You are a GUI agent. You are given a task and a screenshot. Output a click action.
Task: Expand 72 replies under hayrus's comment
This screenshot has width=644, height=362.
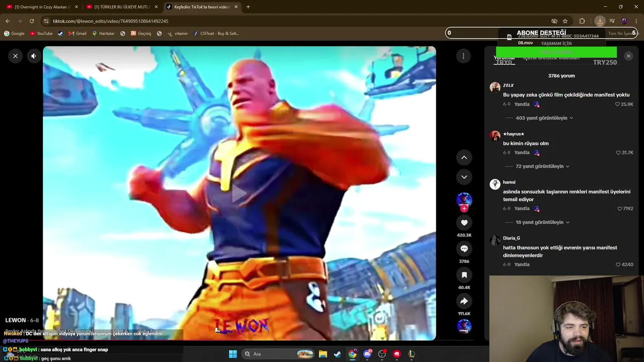point(542,166)
